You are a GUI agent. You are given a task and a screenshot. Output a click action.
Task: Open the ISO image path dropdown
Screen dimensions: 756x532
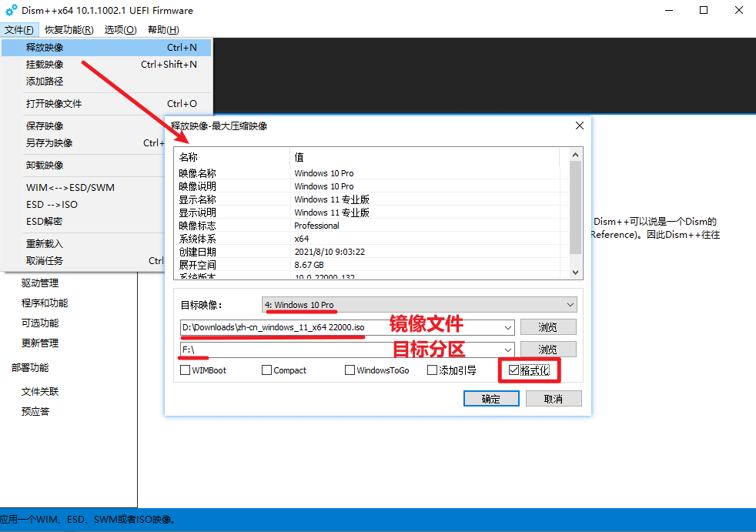tap(507, 328)
